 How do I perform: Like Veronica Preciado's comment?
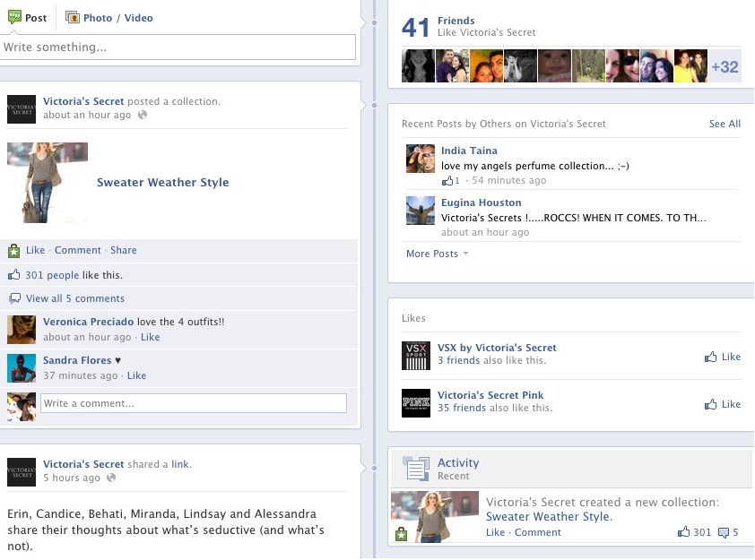tap(151, 337)
